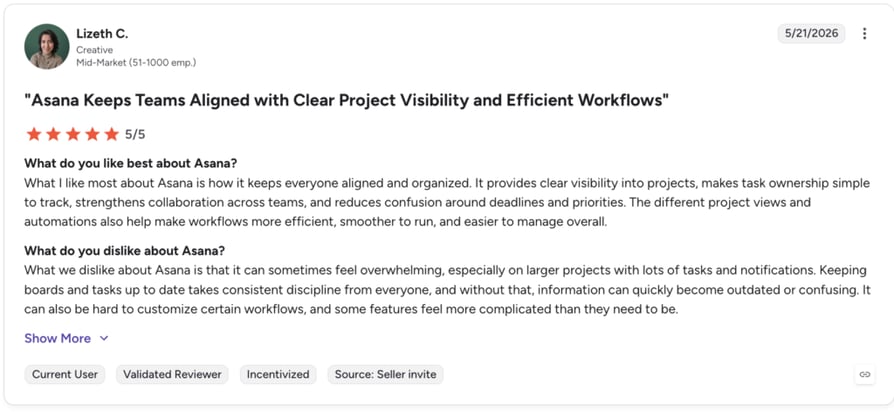Viewport: 894px width, 412px height.
Task: Copy the review permalink via chain icon
Action: pyautogui.click(x=865, y=374)
